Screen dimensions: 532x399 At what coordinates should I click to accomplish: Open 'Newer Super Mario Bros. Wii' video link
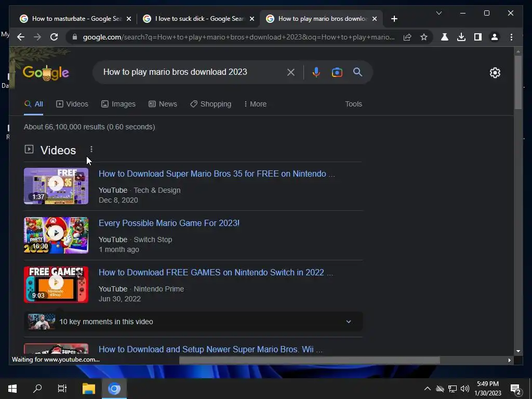click(210, 349)
